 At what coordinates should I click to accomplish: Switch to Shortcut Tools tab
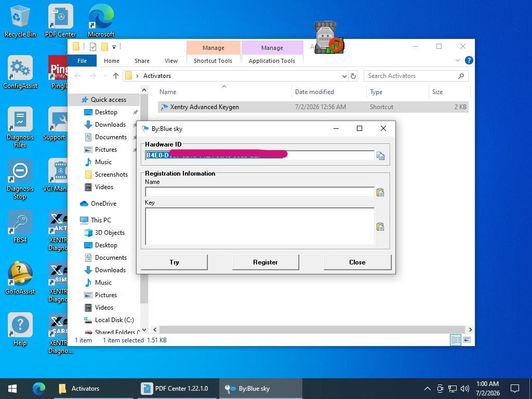pyautogui.click(x=213, y=61)
